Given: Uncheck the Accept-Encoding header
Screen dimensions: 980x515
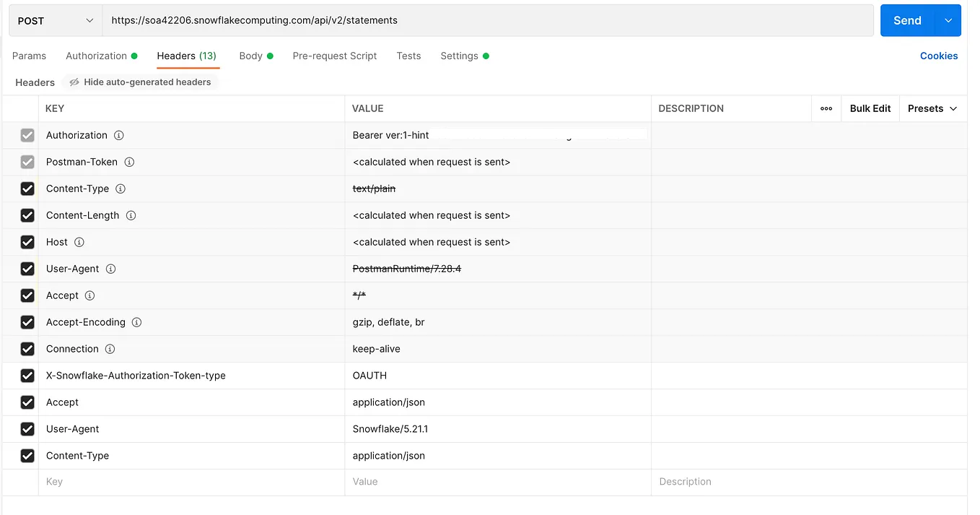Looking at the screenshot, I should click(x=27, y=322).
